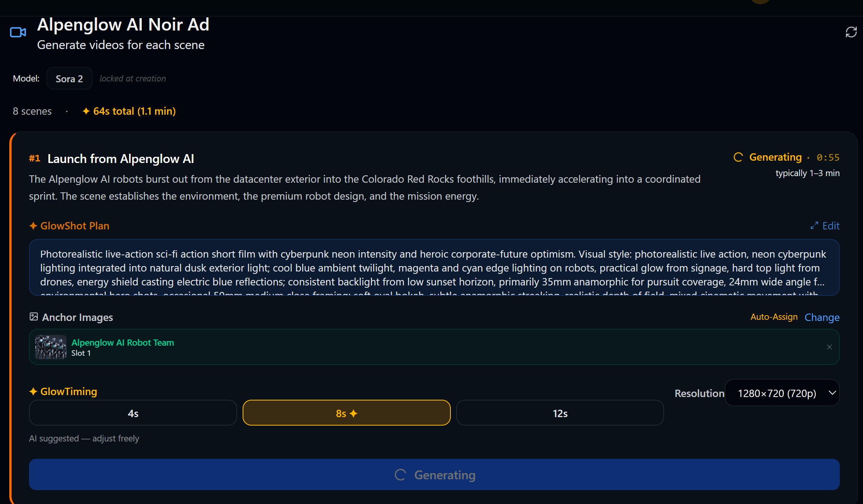Click the Generating status label at top right
This screenshot has height=504, width=863.
click(775, 157)
